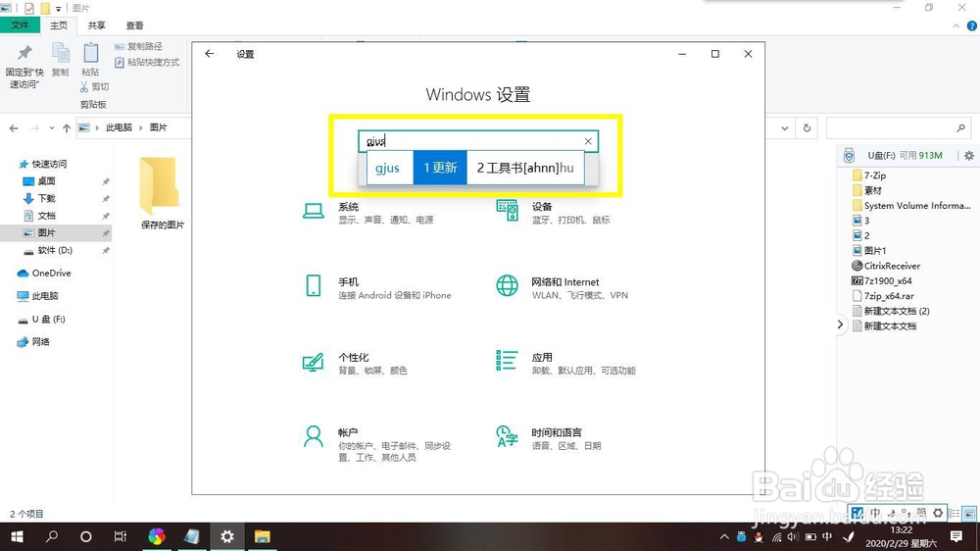Open the 应用 settings category
This screenshot has width=980, height=551.
tap(565, 364)
